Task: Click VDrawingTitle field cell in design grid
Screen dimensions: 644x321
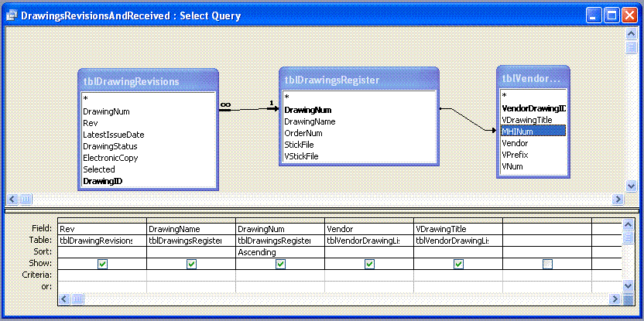Action: tap(458, 229)
